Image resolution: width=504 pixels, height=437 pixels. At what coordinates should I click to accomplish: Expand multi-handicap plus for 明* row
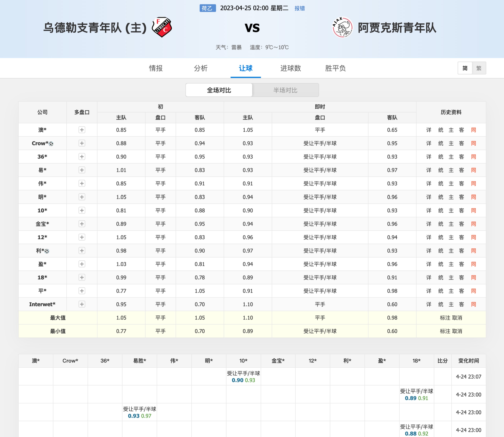82,197
